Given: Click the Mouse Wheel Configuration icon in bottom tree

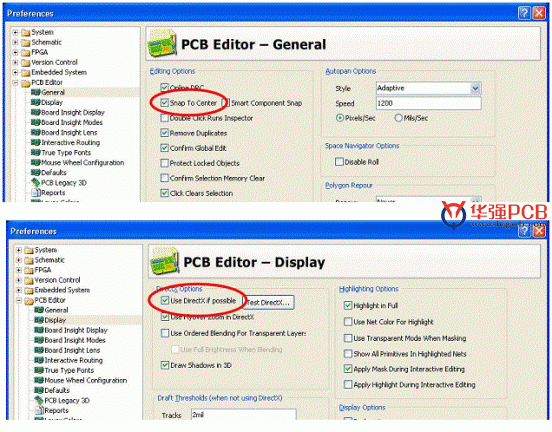Looking at the screenshot, I should pyautogui.click(x=38, y=380).
